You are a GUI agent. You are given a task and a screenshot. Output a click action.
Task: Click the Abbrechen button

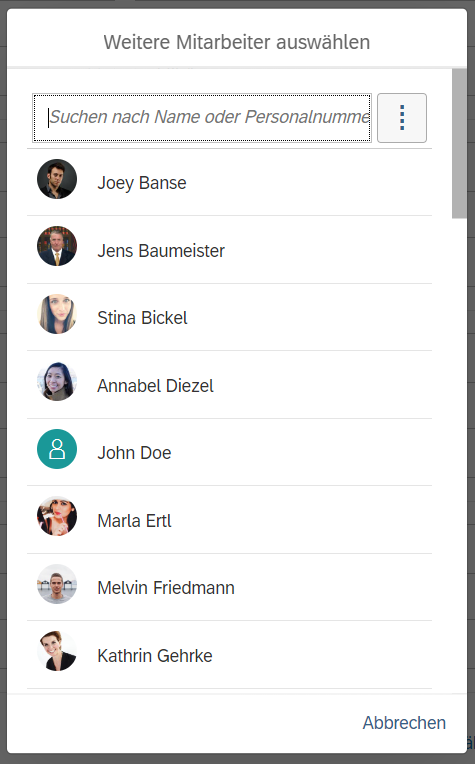pyautogui.click(x=404, y=723)
